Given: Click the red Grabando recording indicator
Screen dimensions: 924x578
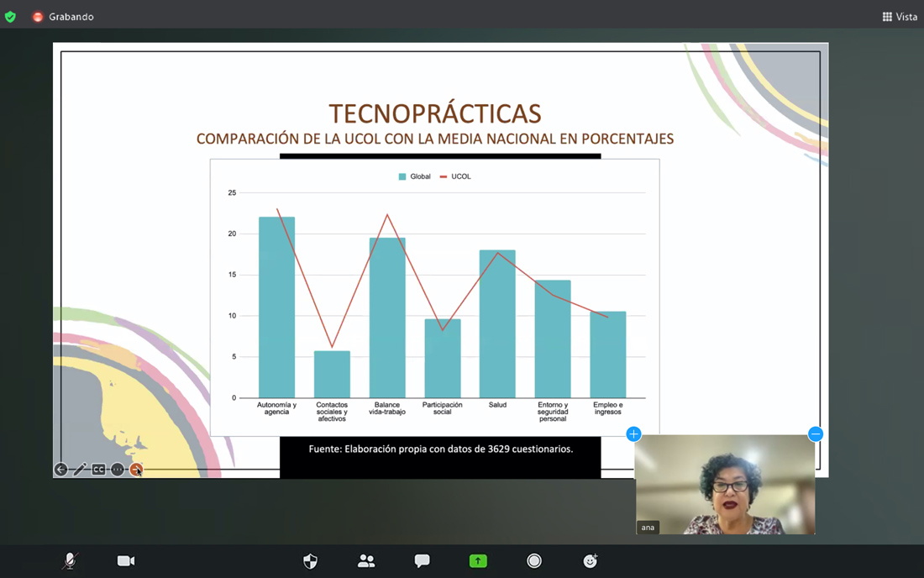Looking at the screenshot, I should coord(38,17).
